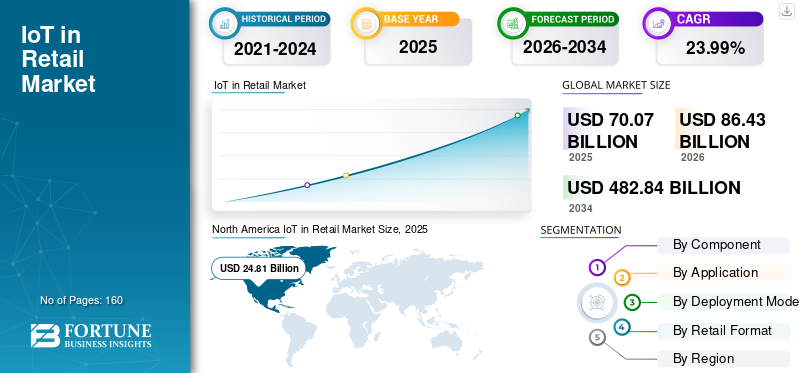Viewport: 800px width, 373px height.
Task: Click the segmentation center target icon
Action: pyautogui.click(x=595, y=302)
